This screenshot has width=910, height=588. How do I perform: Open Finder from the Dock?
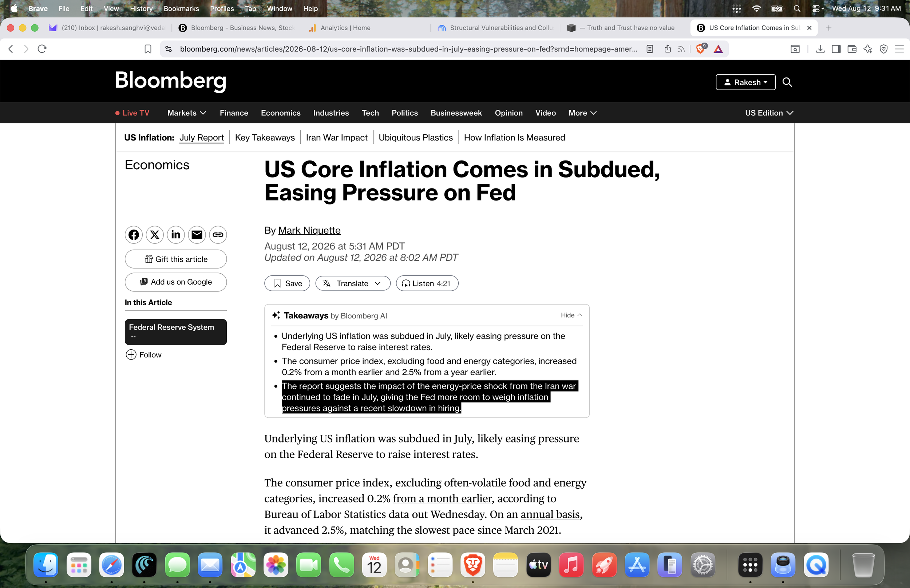click(46, 565)
